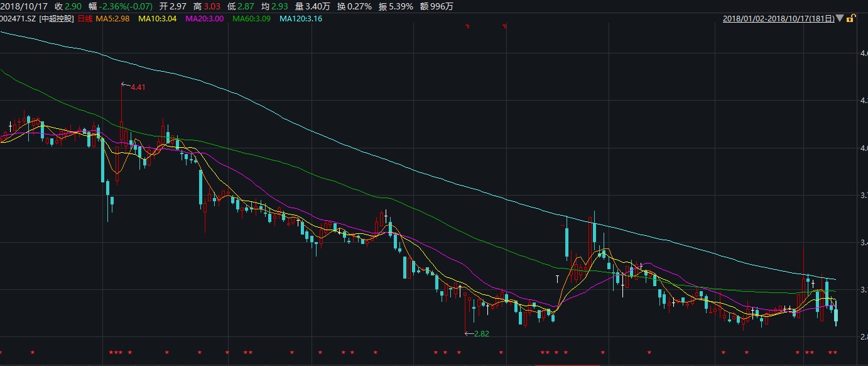The width and height of the screenshot is (868, 366).
Task: Click the second red corner flag marker at chart top
Action: (x=504, y=26)
